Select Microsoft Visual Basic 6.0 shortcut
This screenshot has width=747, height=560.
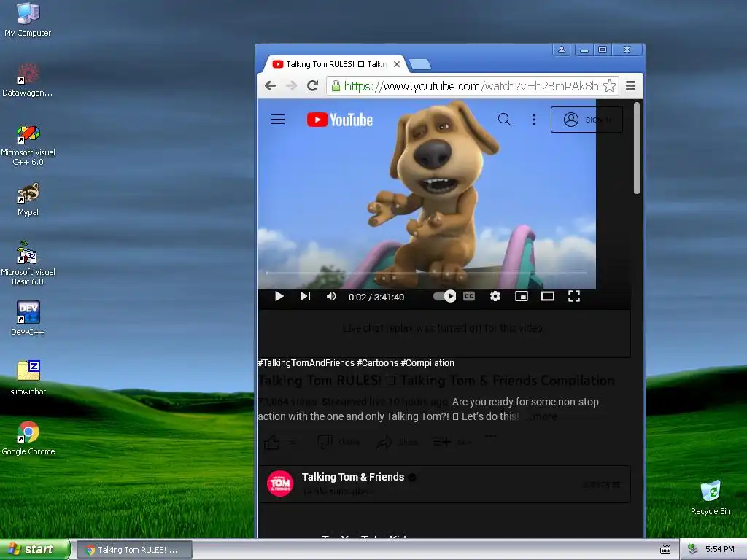(x=28, y=263)
